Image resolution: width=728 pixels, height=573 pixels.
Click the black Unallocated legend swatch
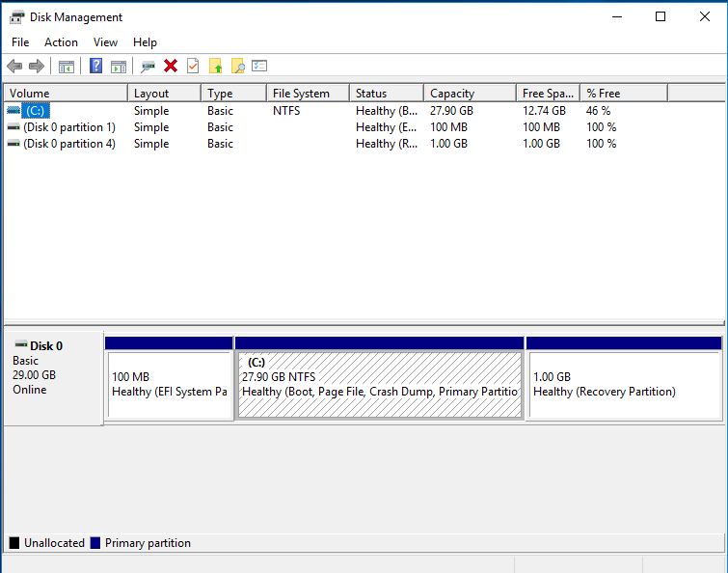pyautogui.click(x=14, y=543)
